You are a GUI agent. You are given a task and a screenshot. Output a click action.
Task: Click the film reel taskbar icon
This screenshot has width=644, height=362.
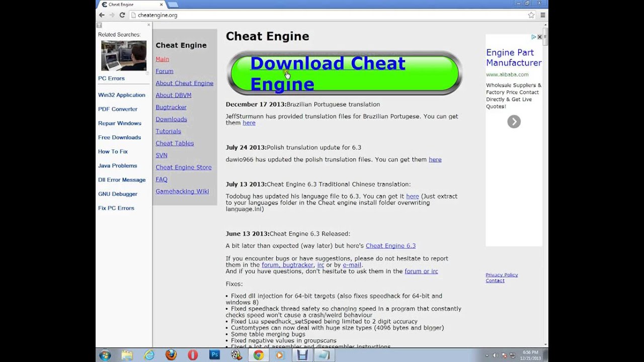[x=236, y=355]
